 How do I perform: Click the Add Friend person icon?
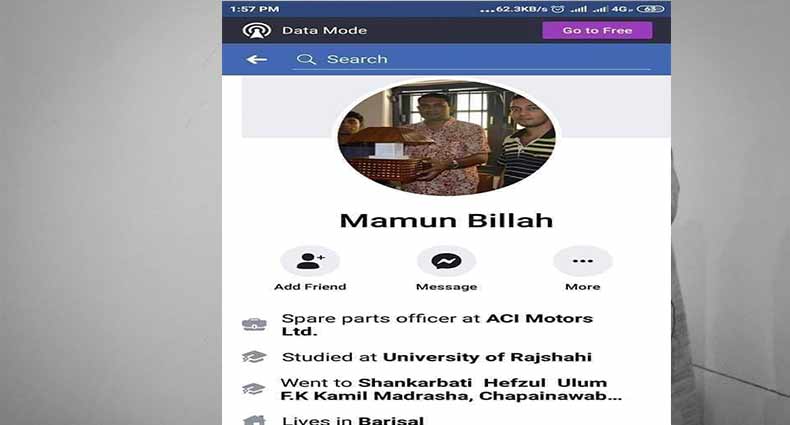pyautogui.click(x=310, y=261)
